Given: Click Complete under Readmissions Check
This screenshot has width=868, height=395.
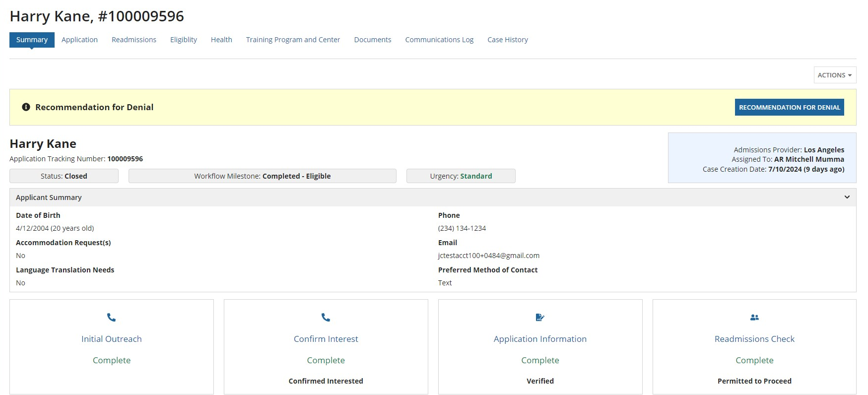Looking at the screenshot, I should point(754,360).
